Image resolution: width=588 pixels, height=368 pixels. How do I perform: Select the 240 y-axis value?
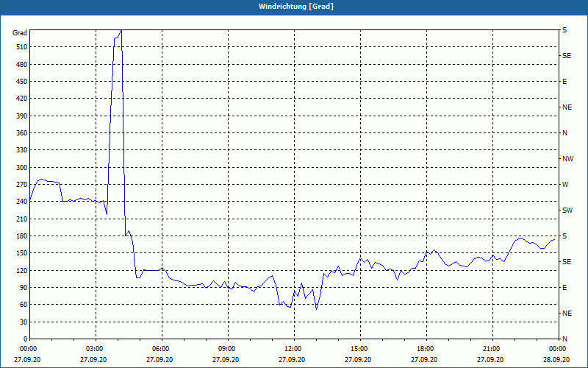(21, 202)
